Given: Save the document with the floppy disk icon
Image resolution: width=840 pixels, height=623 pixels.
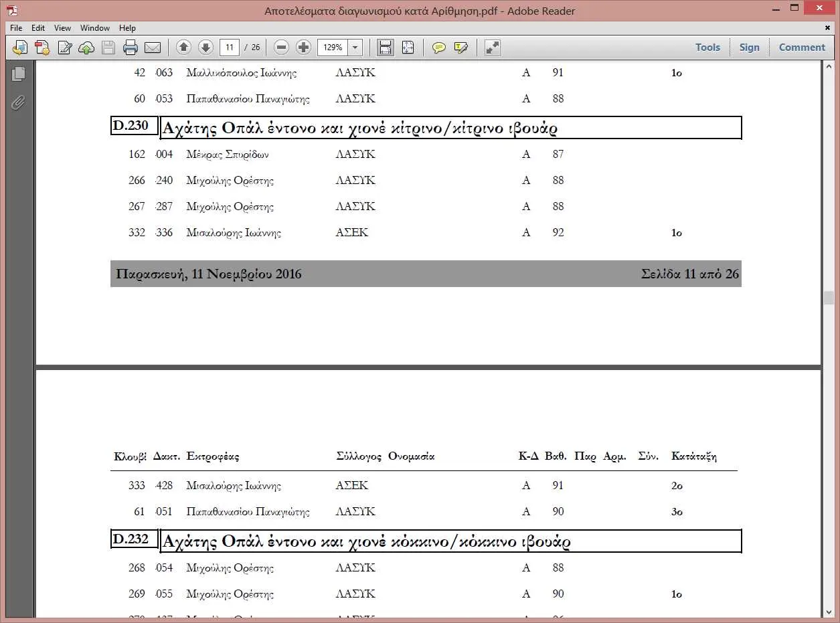Looking at the screenshot, I should point(108,48).
